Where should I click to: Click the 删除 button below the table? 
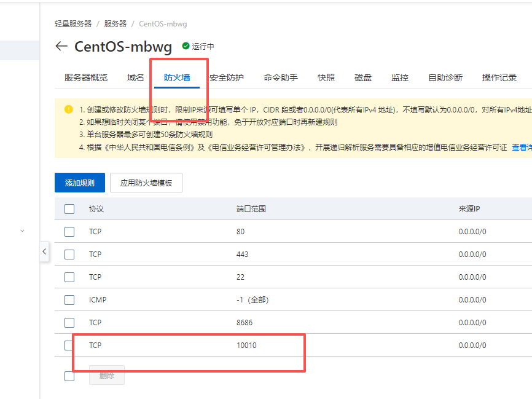pos(106,375)
